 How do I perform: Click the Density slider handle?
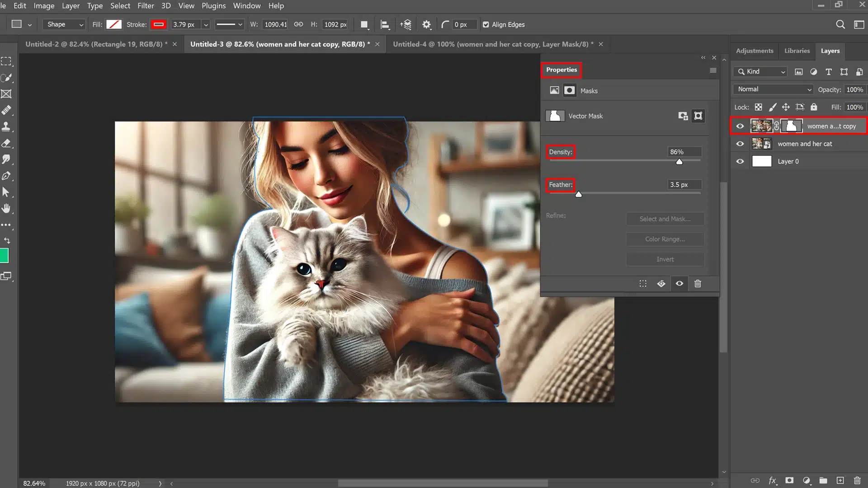tap(679, 162)
